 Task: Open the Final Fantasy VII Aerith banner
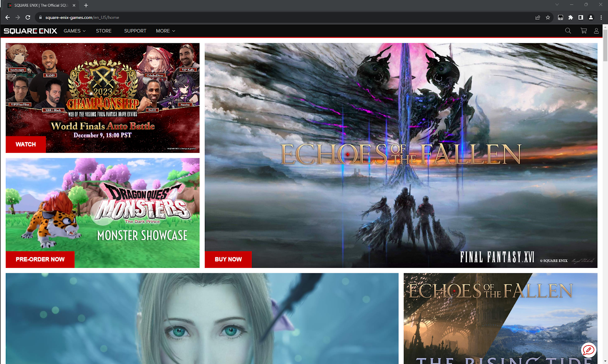pos(202,318)
